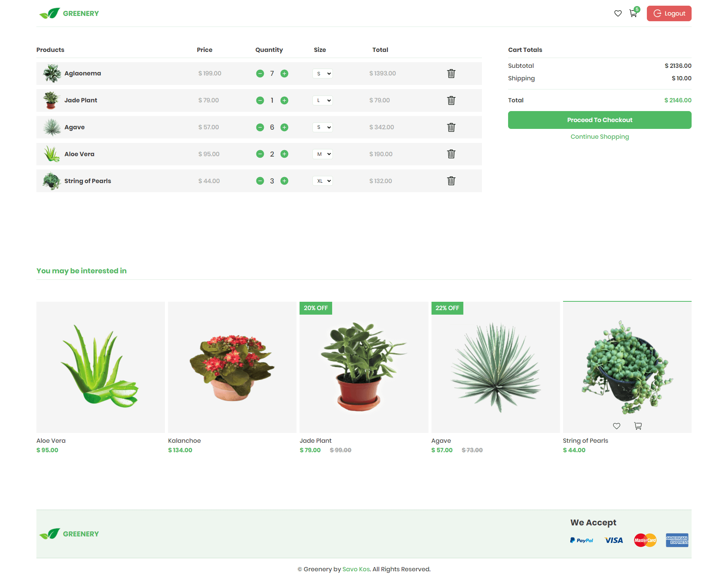728x580 pixels.
Task: Change Jade Plant size dropdown from L
Action: pos(322,100)
